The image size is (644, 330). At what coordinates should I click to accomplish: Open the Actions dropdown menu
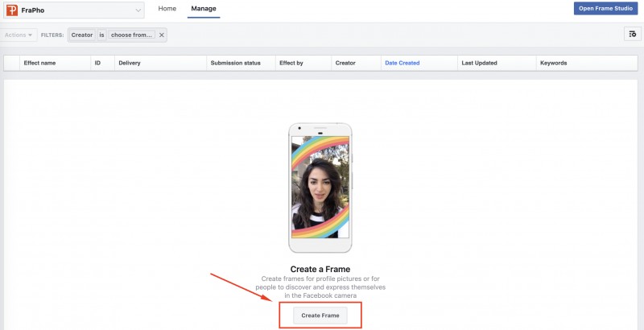19,35
